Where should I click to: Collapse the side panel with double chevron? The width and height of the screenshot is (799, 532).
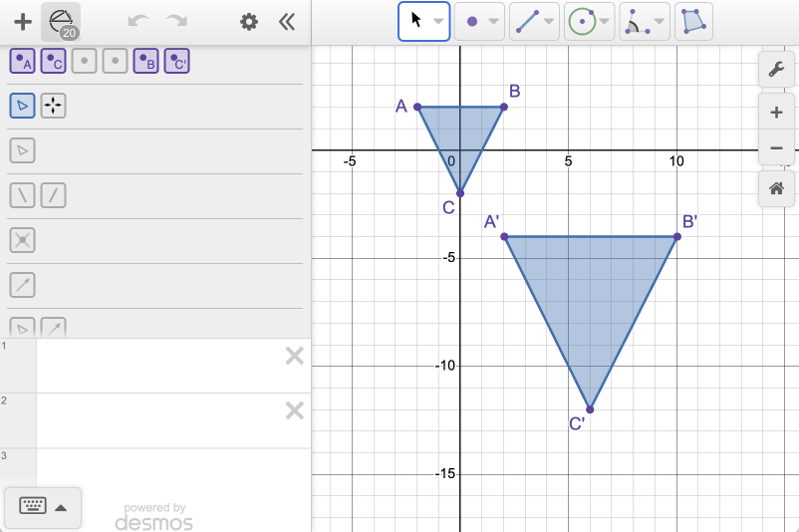287,22
